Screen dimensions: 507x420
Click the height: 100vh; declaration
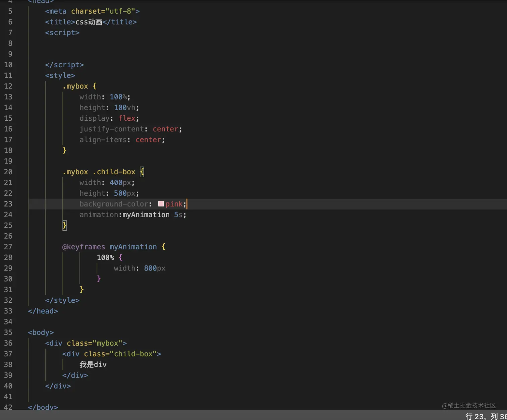tap(109, 108)
